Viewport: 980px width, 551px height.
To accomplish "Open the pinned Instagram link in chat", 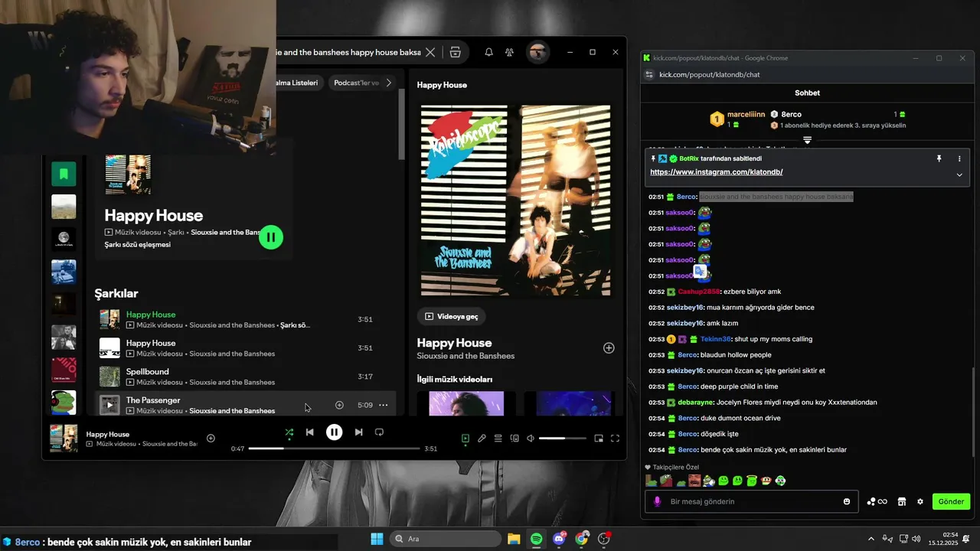I will (716, 172).
